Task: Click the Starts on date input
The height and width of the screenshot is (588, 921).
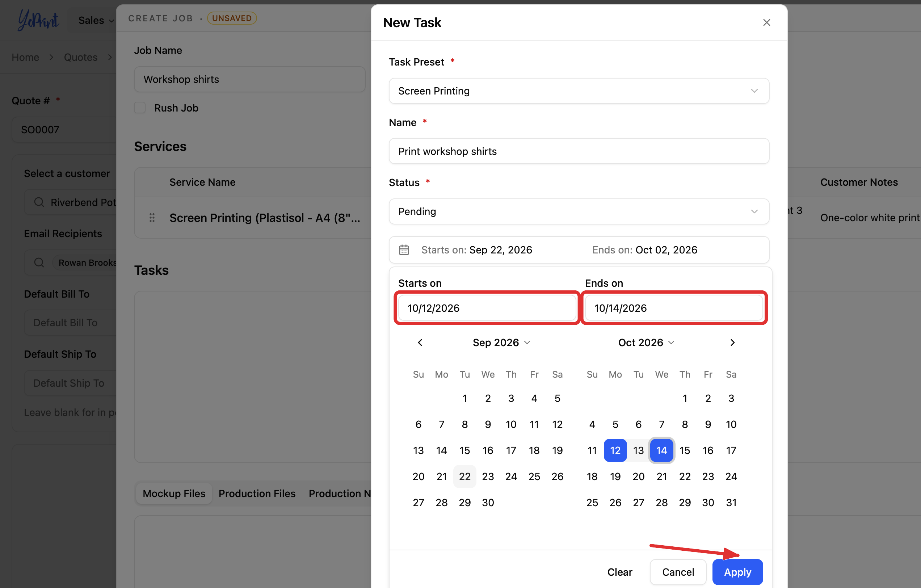Action: tap(487, 308)
